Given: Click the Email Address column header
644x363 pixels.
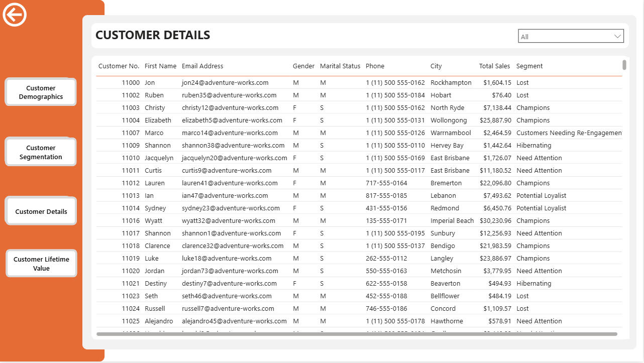Looking at the screenshot, I should click(202, 66).
